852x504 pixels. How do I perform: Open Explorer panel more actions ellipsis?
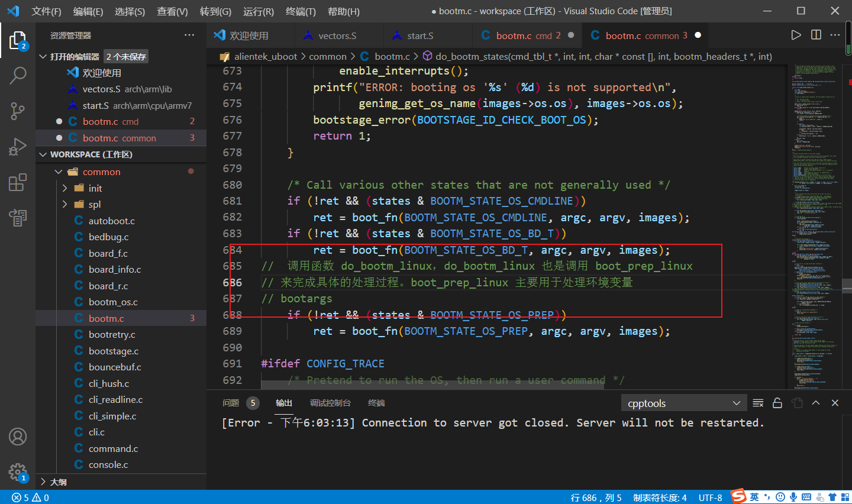click(189, 35)
